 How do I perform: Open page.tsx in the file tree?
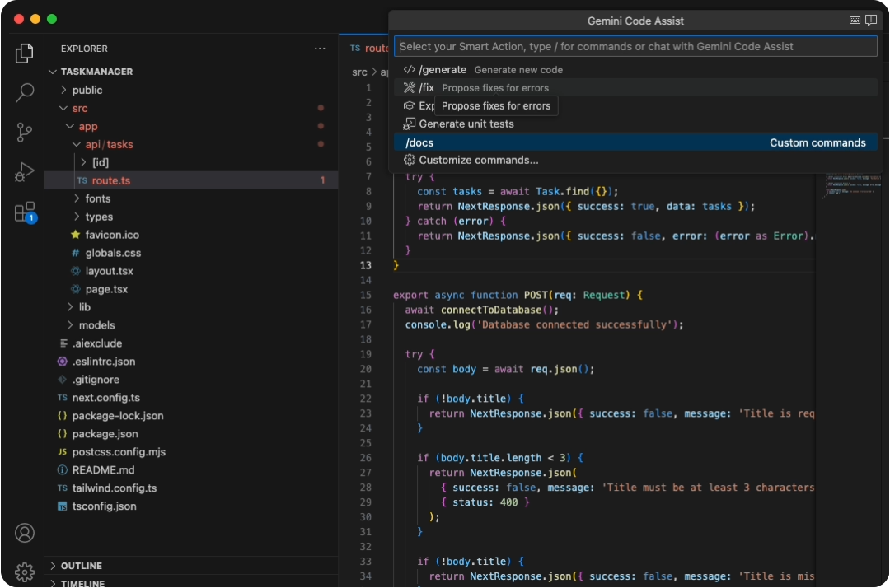coord(191,289)
